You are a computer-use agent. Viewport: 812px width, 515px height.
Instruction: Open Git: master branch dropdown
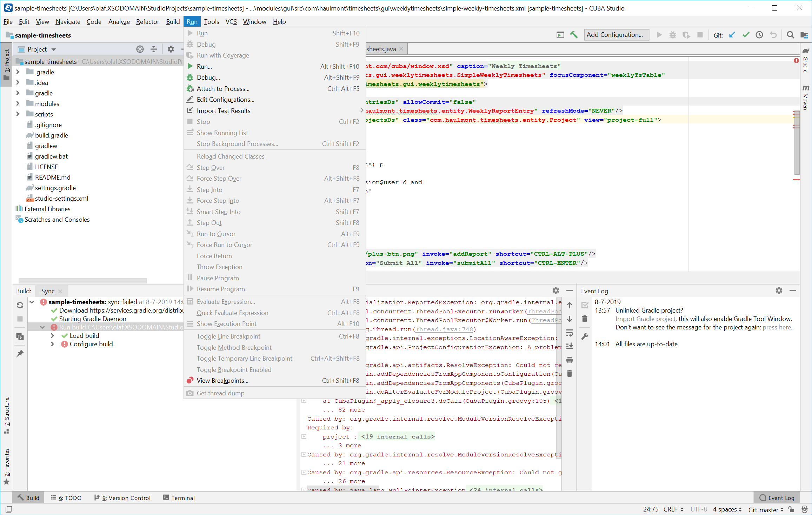tap(766, 509)
